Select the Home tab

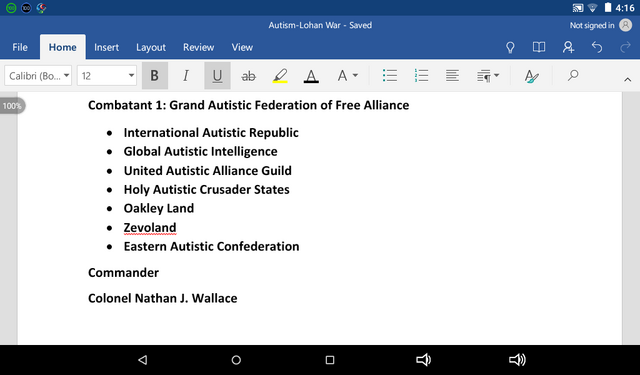coord(62,47)
